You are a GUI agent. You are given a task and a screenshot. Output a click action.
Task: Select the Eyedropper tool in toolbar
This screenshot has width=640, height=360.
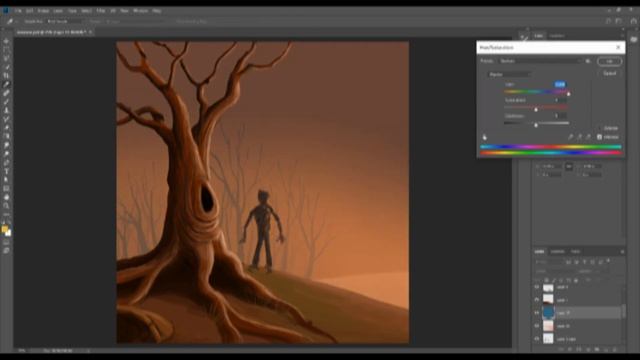click(6, 84)
